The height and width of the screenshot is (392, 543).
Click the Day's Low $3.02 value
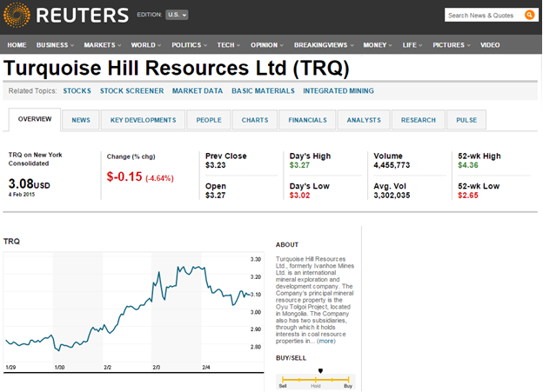pyautogui.click(x=299, y=196)
